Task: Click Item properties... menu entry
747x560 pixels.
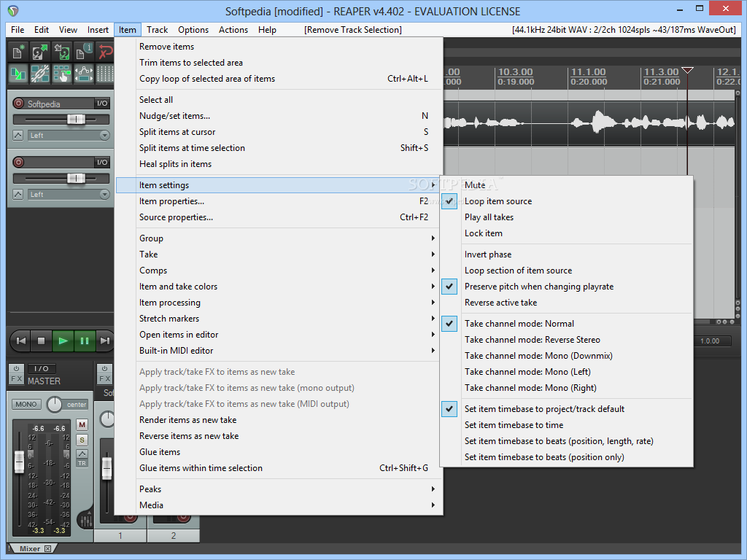Action: (278, 201)
